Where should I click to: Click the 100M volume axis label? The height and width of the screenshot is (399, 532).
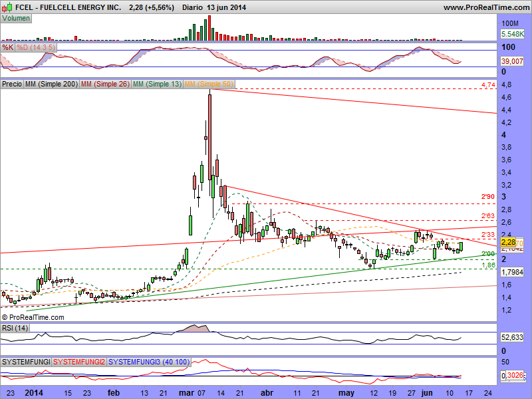tap(510, 23)
